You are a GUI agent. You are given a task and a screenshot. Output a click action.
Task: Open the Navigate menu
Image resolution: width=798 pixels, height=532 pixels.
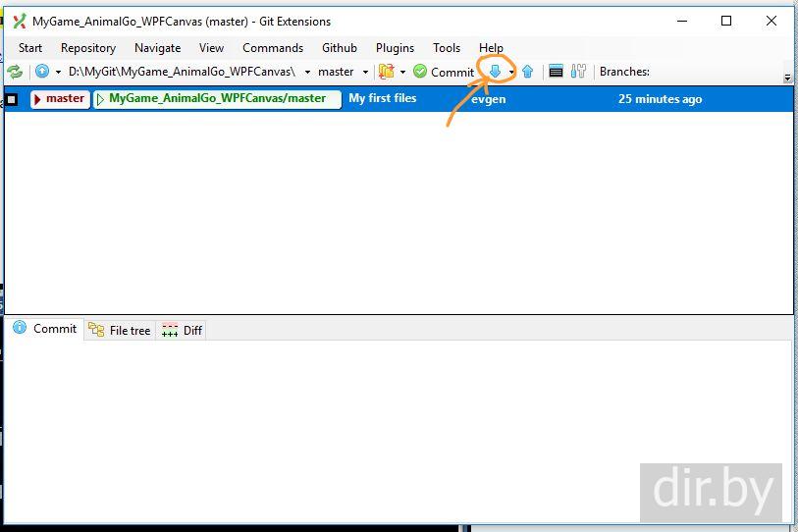click(157, 48)
